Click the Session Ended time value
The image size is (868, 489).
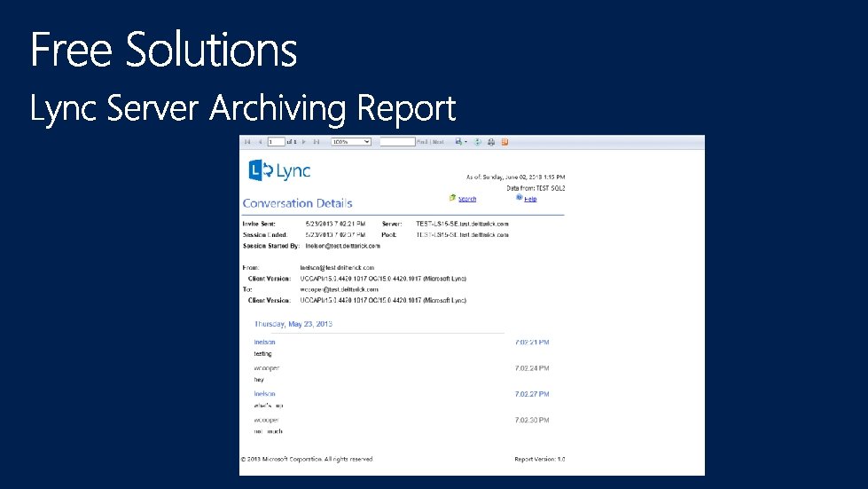tap(335, 235)
